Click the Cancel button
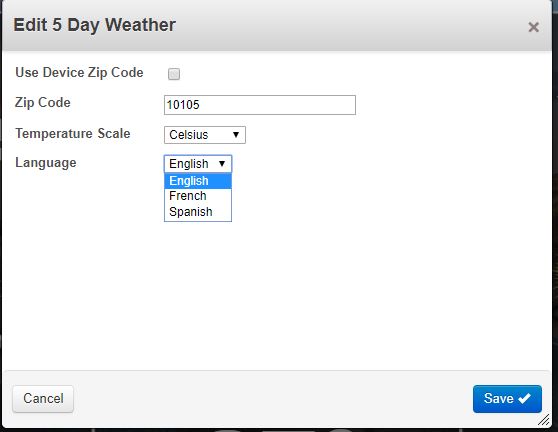Viewport: 558px width, 432px height. click(43, 399)
